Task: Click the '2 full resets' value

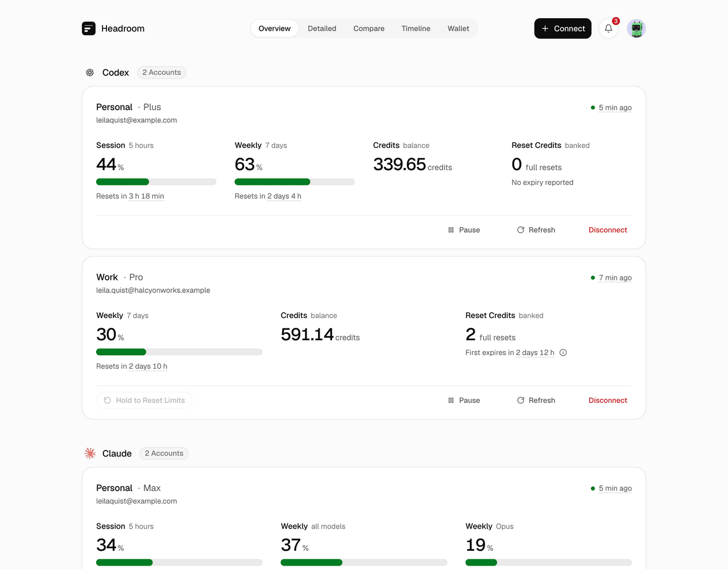Action: (491, 335)
